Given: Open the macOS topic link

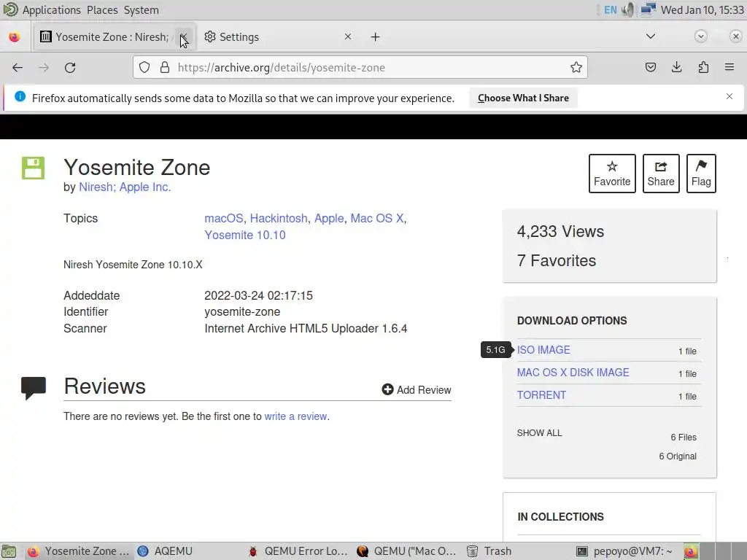Looking at the screenshot, I should coord(223,218).
